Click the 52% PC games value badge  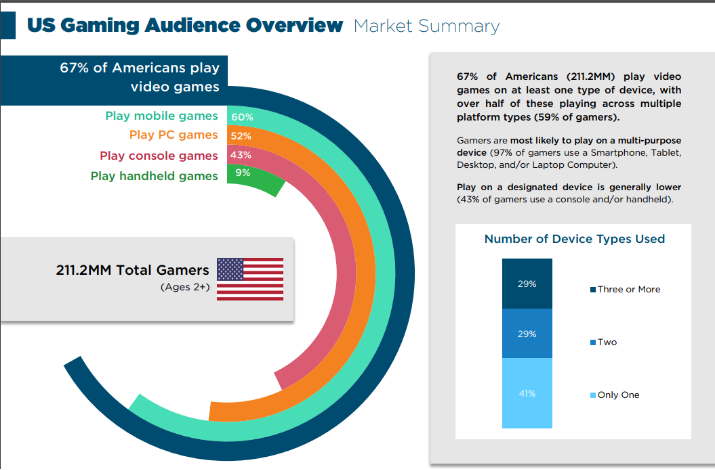tap(242, 136)
